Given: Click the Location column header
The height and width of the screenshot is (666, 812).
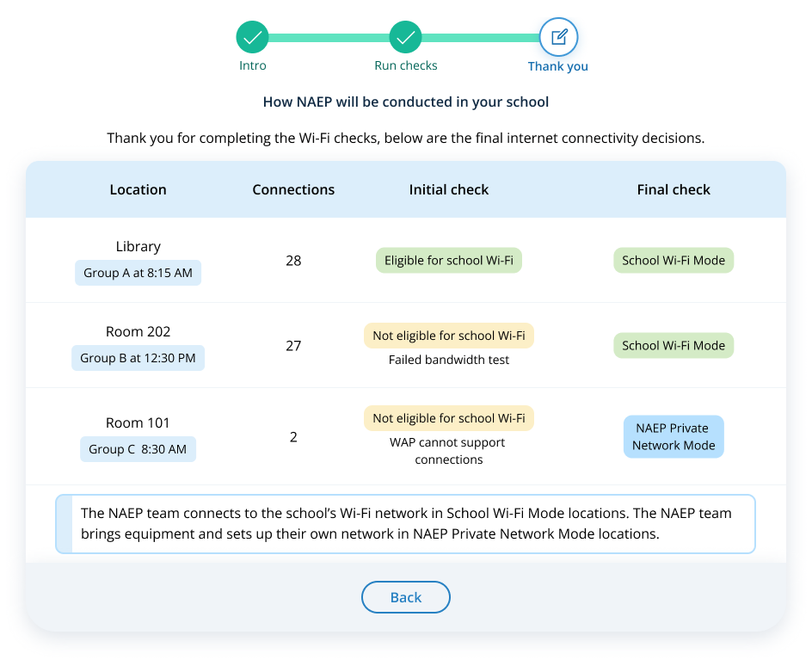Looking at the screenshot, I should [138, 189].
